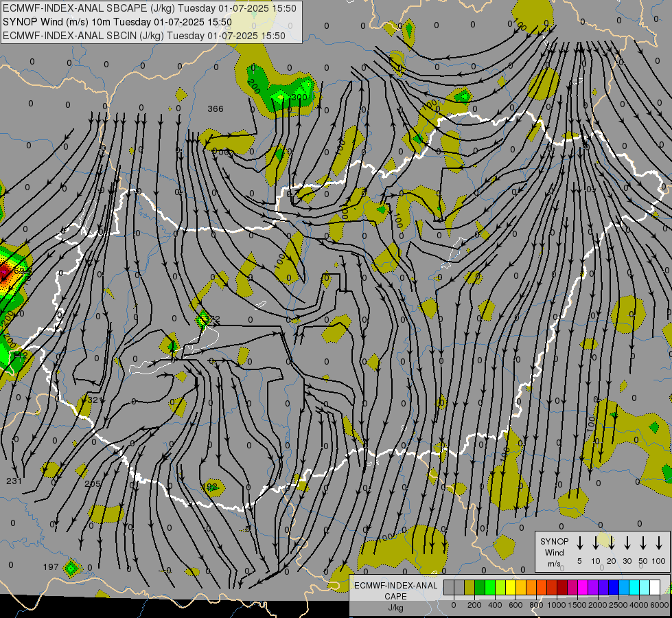Click the 800 tick label on colorbar
The width and height of the screenshot is (672, 618).
(536, 605)
